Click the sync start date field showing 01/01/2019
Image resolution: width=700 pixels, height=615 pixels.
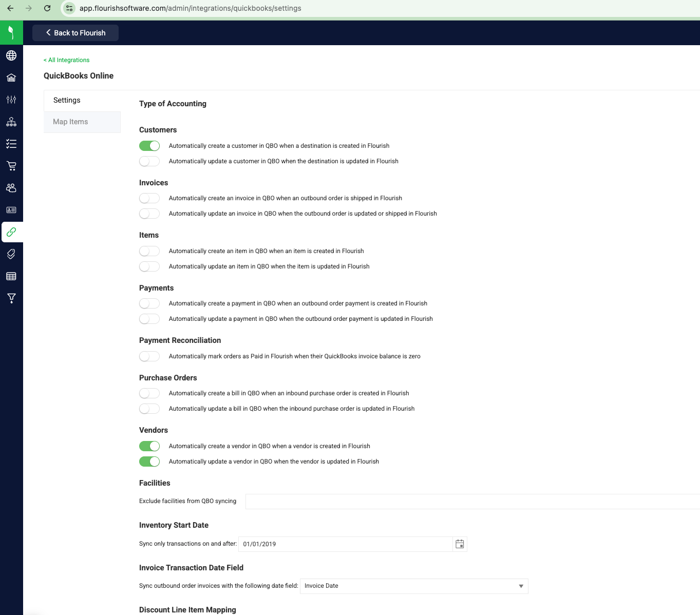pyautogui.click(x=346, y=544)
